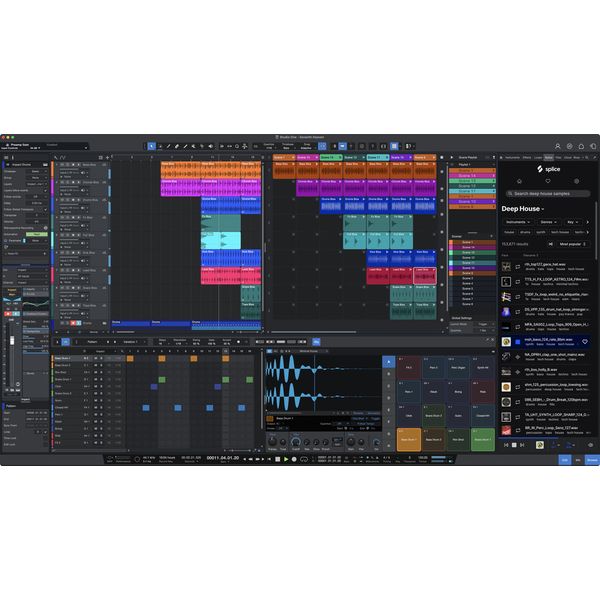
Task: Select the Arrow tool in the toolbar
Action: (x=152, y=146)
